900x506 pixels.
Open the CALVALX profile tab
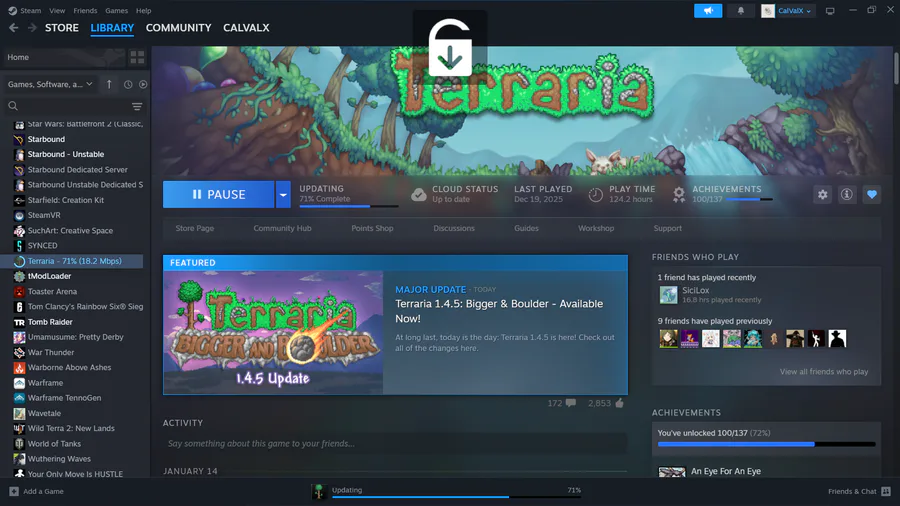pyautogui.click(x=246, y=28)
